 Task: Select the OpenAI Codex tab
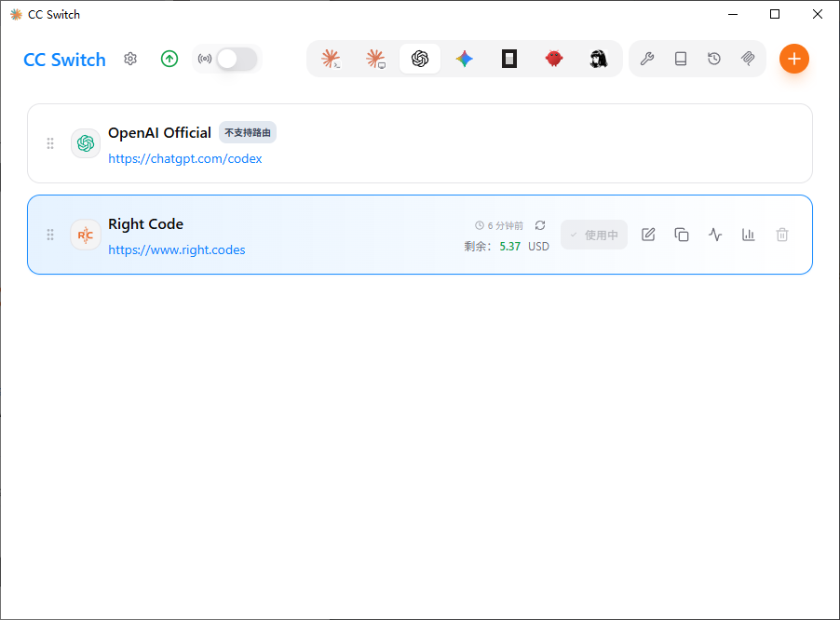point(420,59)
